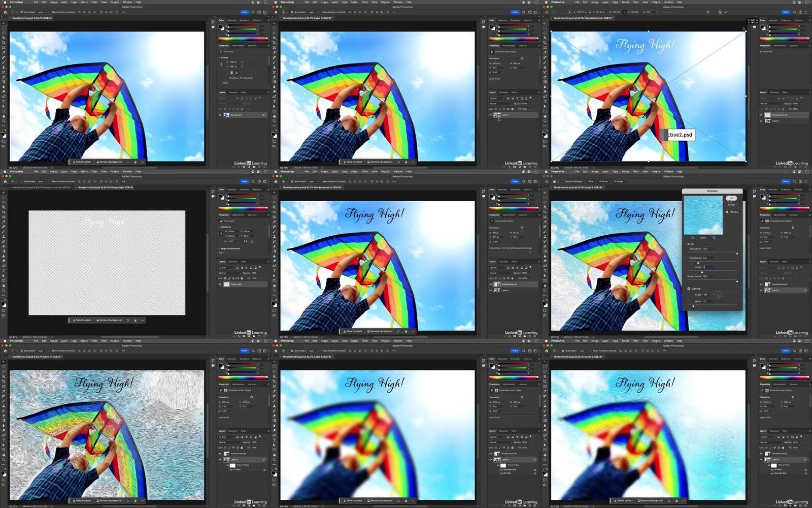Click the Angle dial in the Oil Paint dialog

pos(718,295)
